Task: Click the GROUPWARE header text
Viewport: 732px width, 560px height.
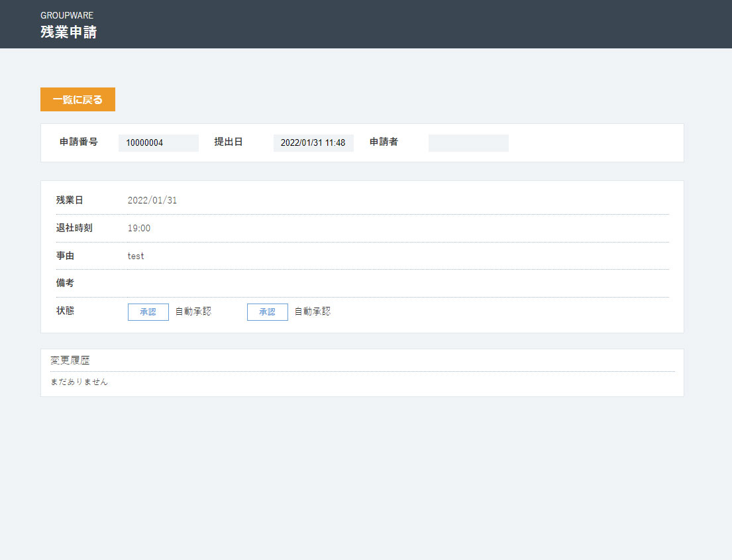Action: tap(67, 15)
